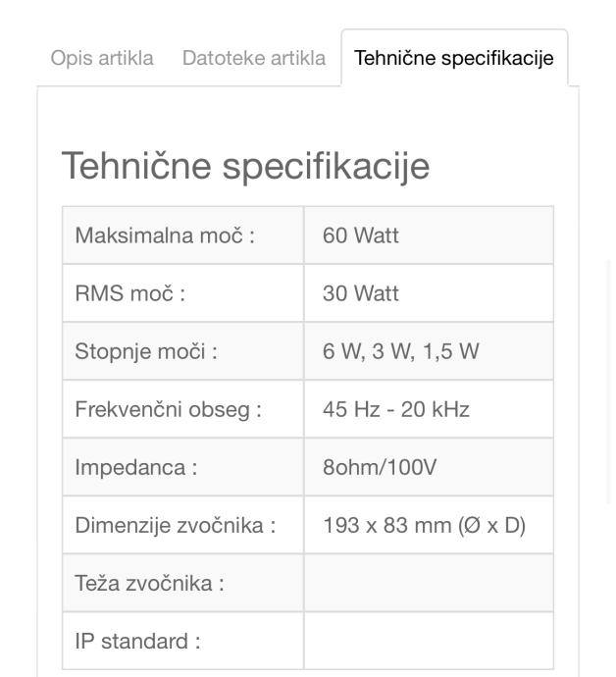This screenshot has width=616, height=677.
Task: Select the 30 Watt value cell
Action: [x=429, y=293]
